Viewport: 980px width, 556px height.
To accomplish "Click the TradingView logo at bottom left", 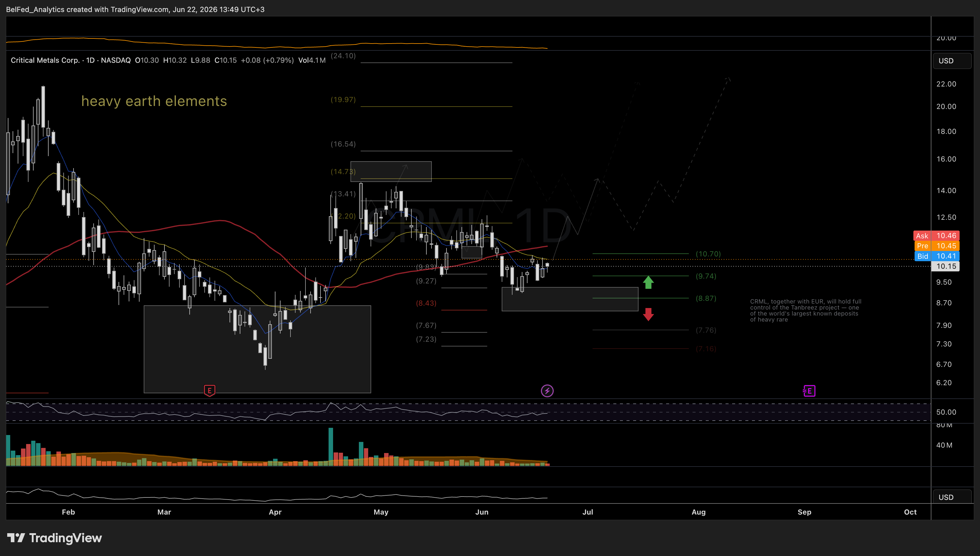I will point(55,538).
